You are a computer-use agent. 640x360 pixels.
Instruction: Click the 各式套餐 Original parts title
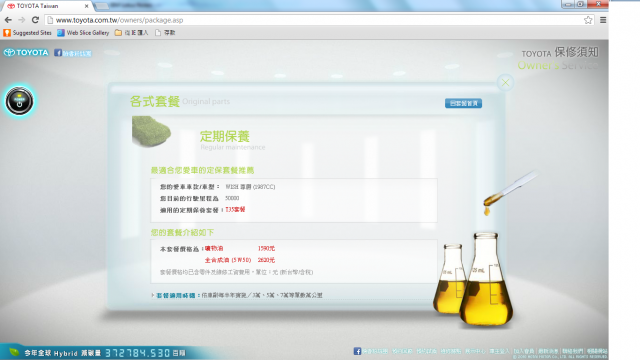coord(180,101)
